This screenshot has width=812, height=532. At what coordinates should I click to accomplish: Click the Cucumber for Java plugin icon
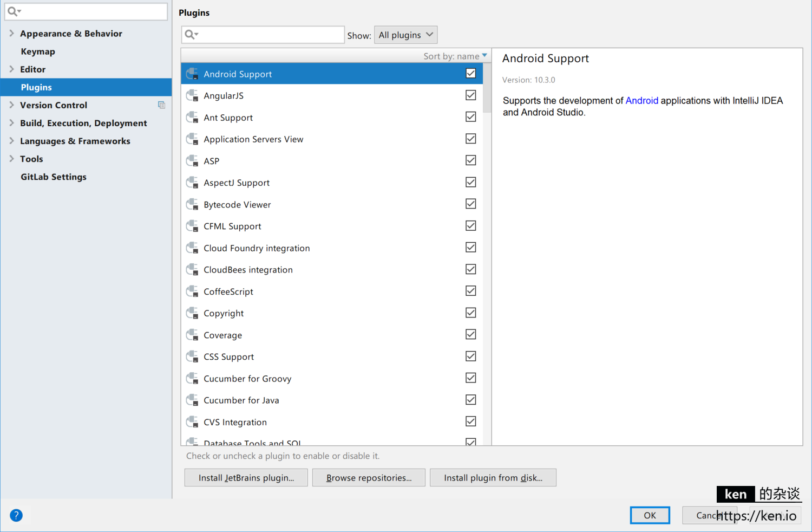point(192,400)
